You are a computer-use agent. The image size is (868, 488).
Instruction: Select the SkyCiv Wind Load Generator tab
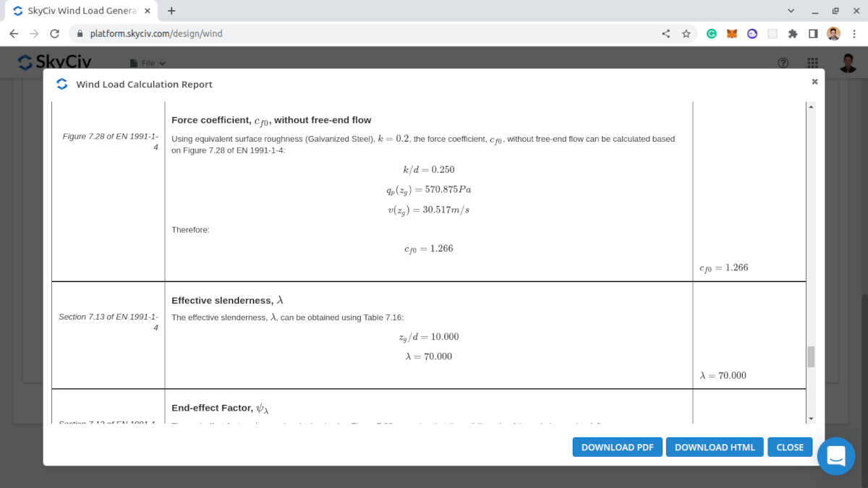coord(81,12)
